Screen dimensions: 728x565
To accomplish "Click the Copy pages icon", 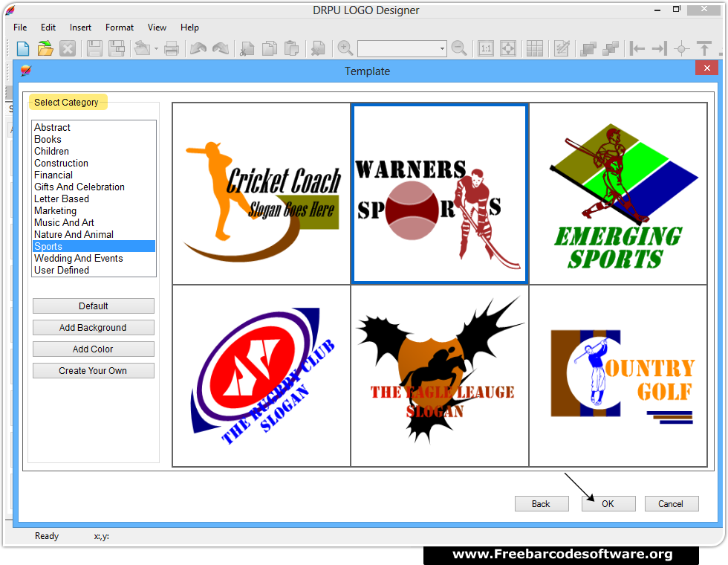I will tap(269, 48).
